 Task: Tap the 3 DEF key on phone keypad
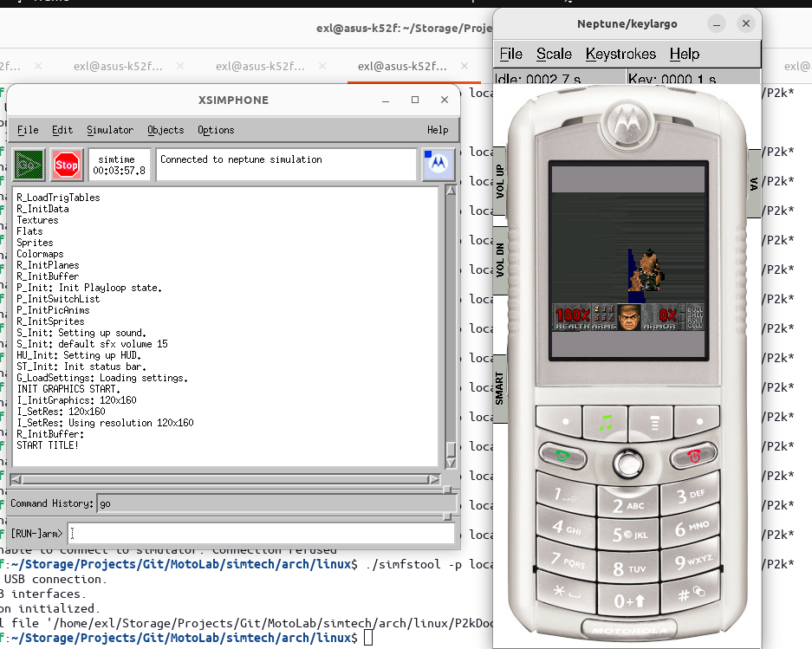[691, 496]
